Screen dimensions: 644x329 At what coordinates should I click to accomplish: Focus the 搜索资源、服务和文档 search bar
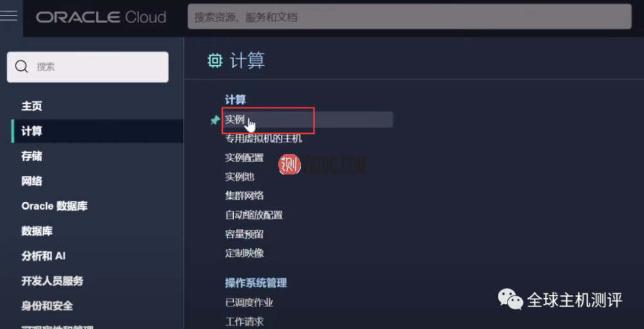(x=409, y=17)
